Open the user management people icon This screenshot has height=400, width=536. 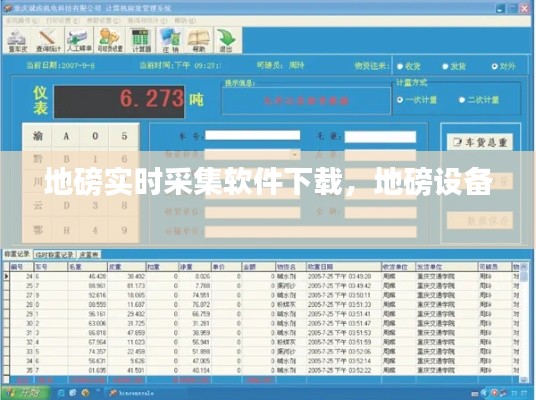click(110, 41)
